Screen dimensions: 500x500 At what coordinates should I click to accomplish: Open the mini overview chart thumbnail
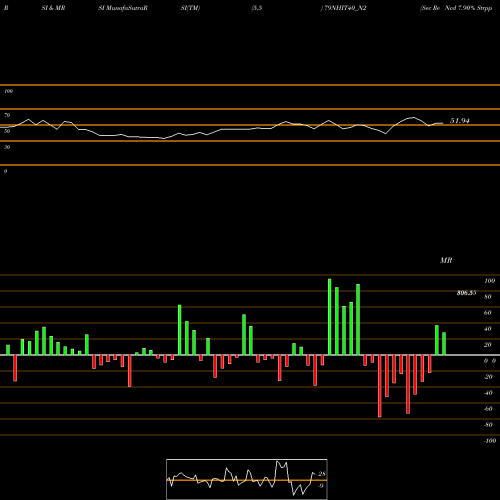tap(247, 479)
